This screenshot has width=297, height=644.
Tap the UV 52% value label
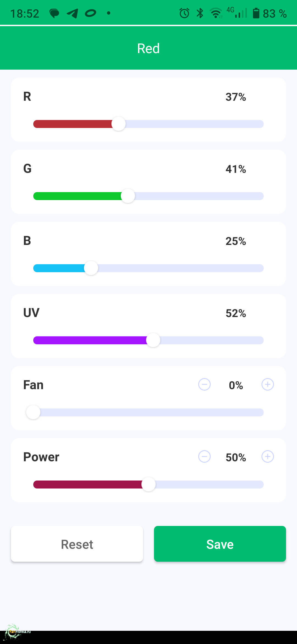tap(236, 313)
